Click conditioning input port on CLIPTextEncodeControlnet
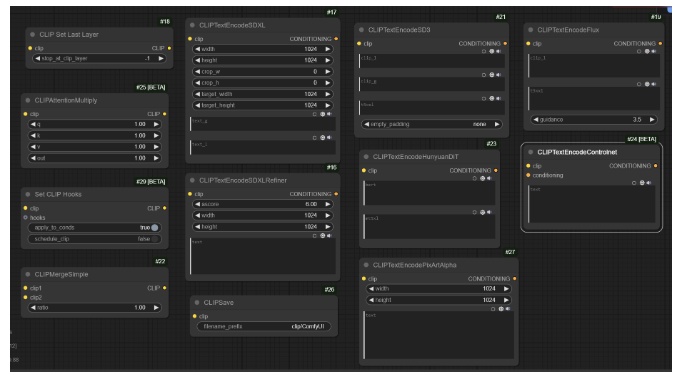The height and width of the screenshot is (375, 680). click(x=528, y=175)
